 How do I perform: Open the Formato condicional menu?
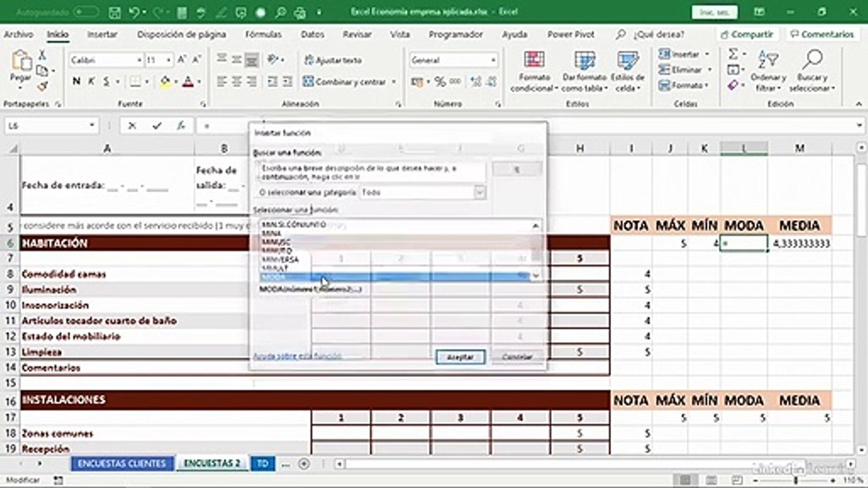point(533,72)
